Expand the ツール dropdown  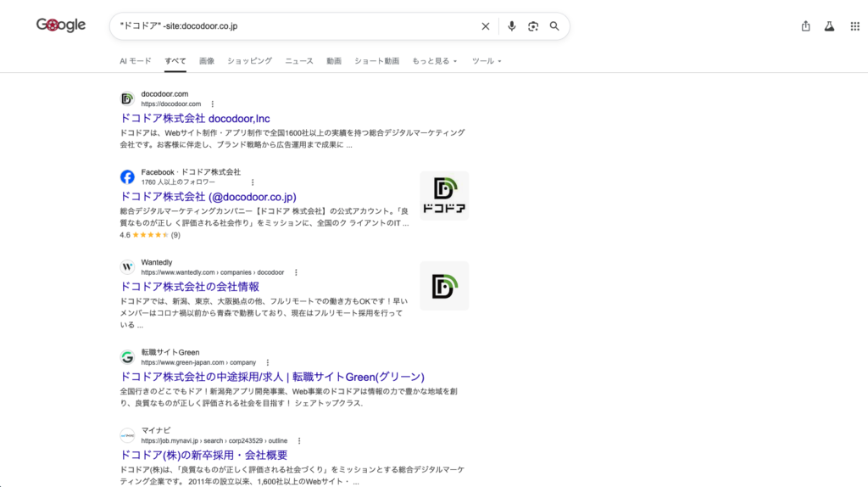coord(487,61)
